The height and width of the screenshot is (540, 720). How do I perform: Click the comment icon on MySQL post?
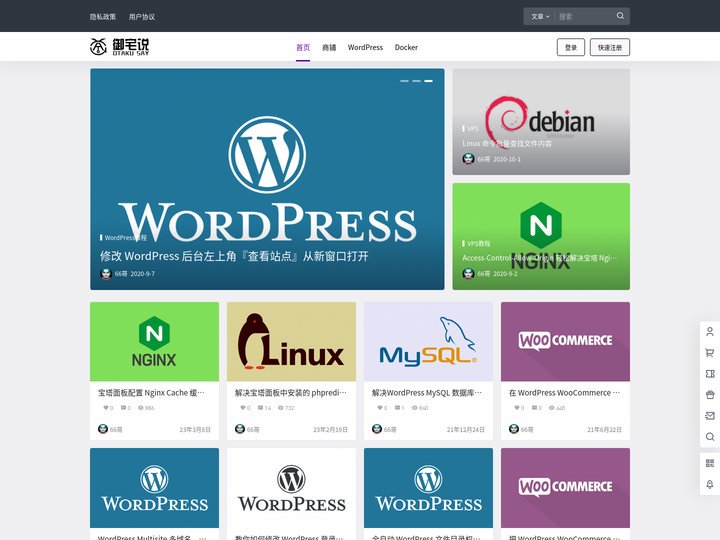pyautogui.click(x=398, y=408)
